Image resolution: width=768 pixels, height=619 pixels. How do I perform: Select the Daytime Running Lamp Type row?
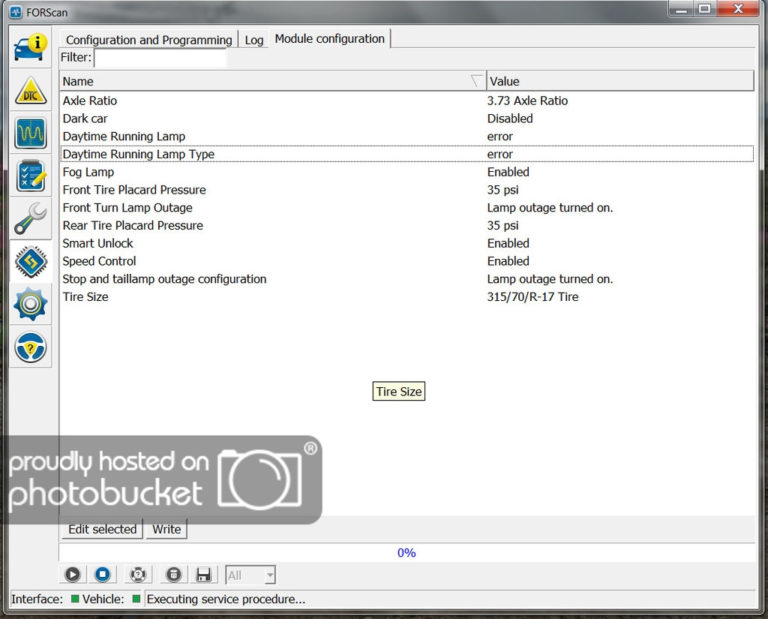coord(407,154)
